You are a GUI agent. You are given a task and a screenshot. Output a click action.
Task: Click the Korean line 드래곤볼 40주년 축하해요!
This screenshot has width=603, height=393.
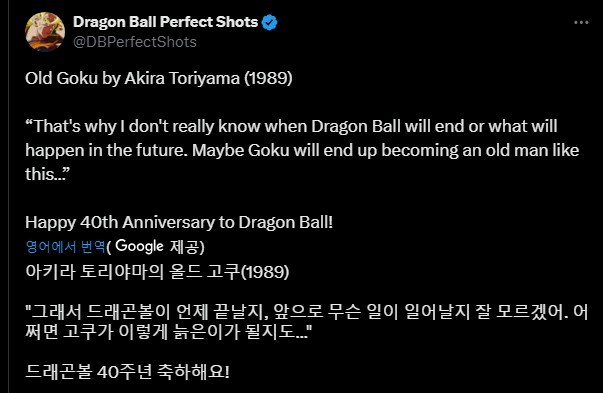coord(127,372)
